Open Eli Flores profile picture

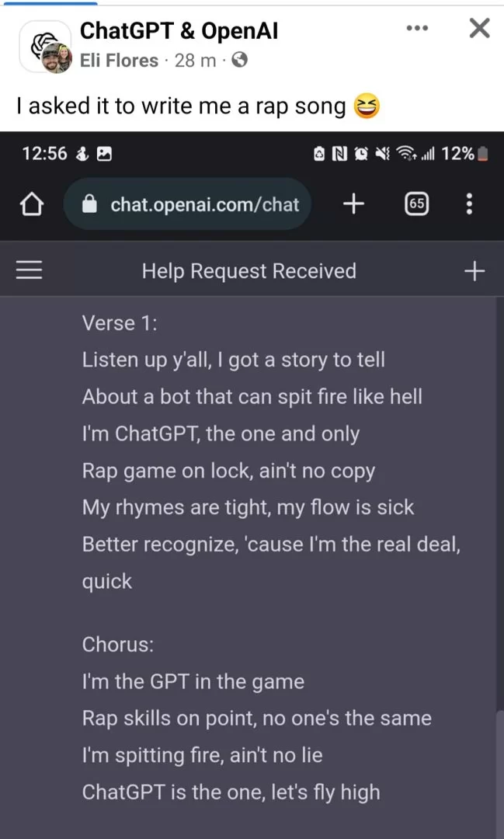point(57,57)
